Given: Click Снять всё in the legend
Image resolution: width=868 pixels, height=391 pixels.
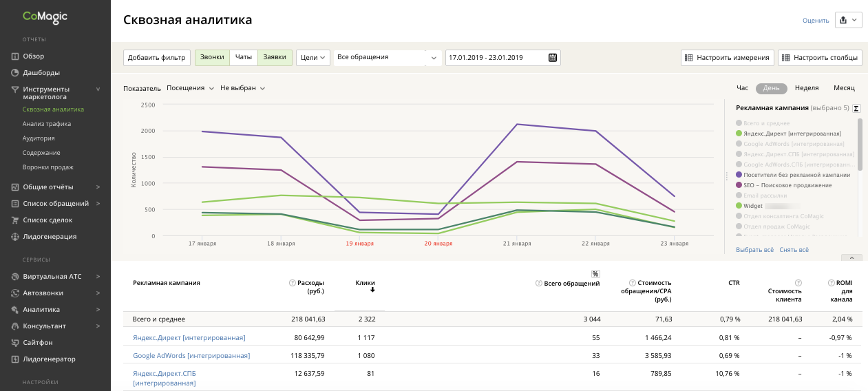Looking at the screenshot, I should click(x=794, y=249).
